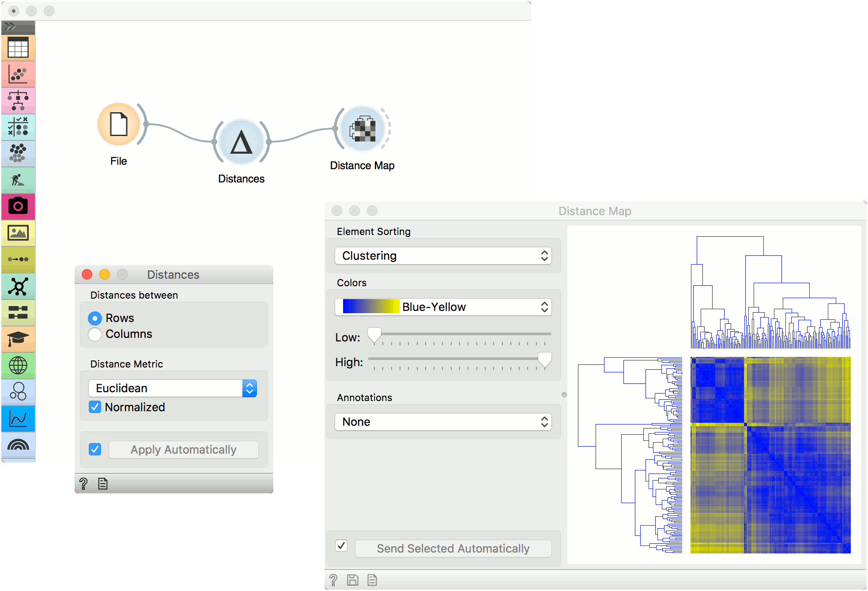
Task: Select the Distances widget node
Action: [242, 142]
